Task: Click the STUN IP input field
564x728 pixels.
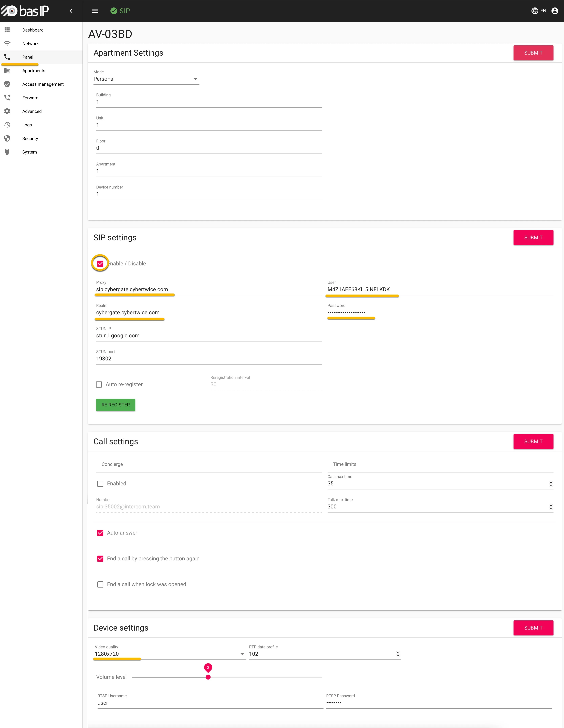Action: [209, 335]
